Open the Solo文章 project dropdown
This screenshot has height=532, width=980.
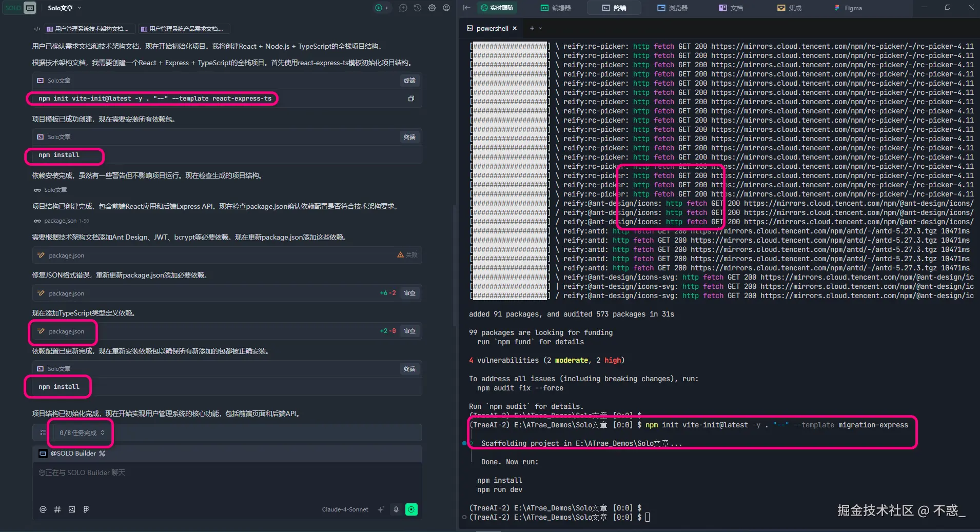coord(65,8)
